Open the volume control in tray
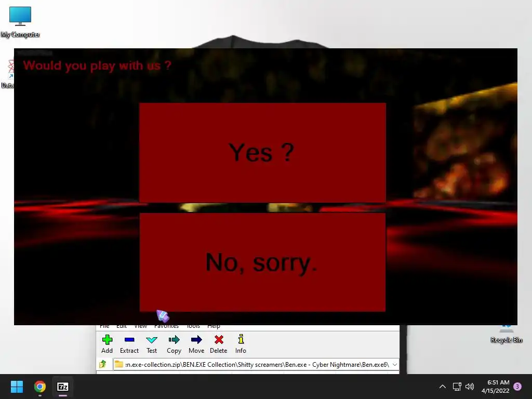The width and height of the screenshot is (532, 399). pos(470,387)
